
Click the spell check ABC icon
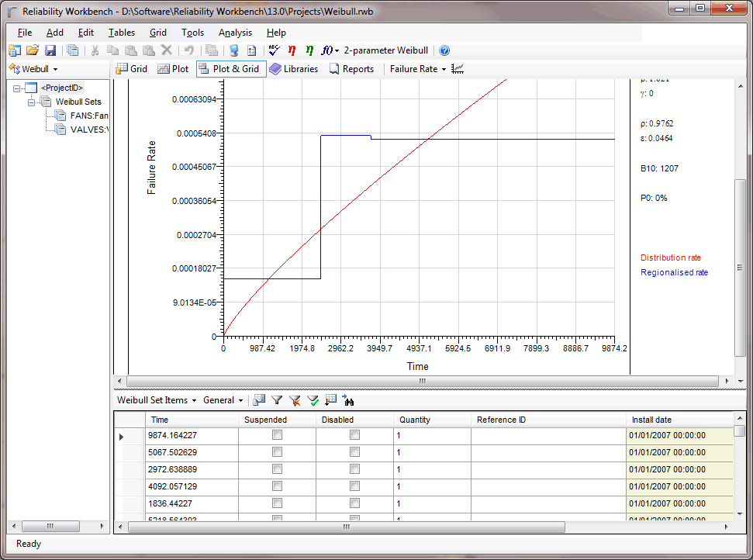click(273, 50)
